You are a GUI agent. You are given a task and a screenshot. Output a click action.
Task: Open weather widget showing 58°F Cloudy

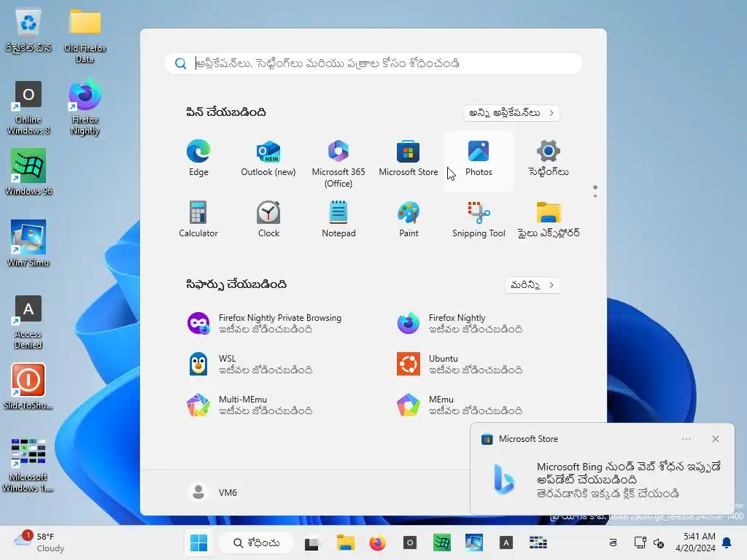(x=41, y=542)
